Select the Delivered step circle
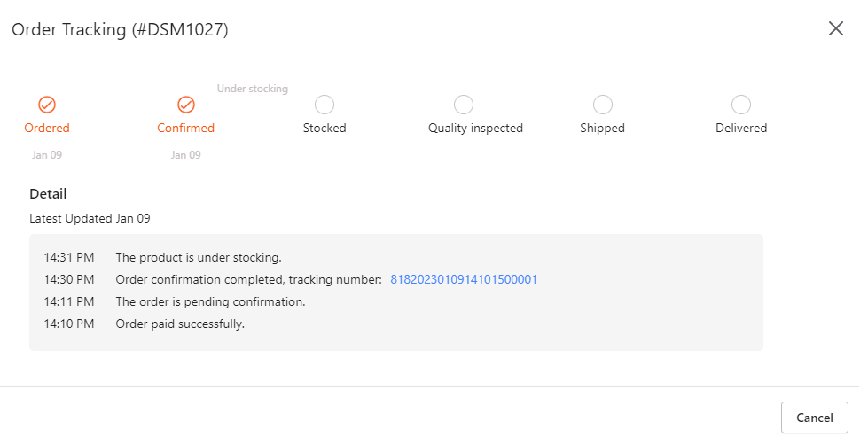868x445 pixels. [x=740, y=105]
